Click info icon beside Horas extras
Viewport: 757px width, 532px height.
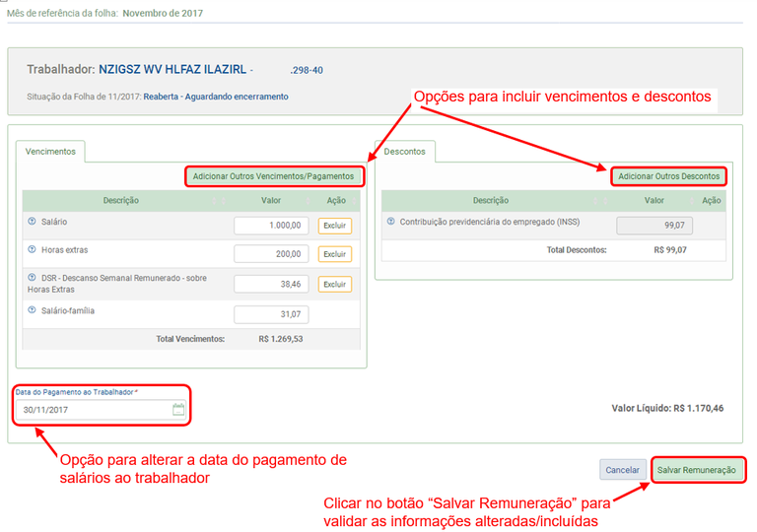click(x=32, y=249)
